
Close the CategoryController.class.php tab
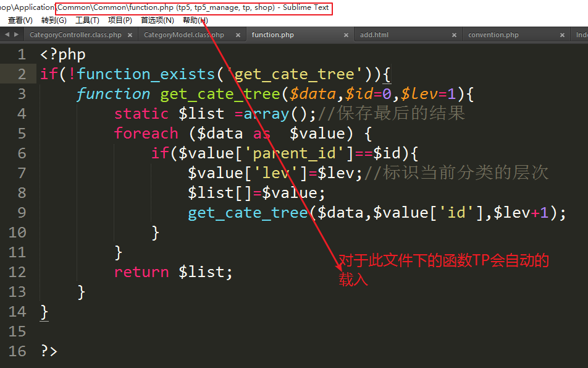[130, 35]
